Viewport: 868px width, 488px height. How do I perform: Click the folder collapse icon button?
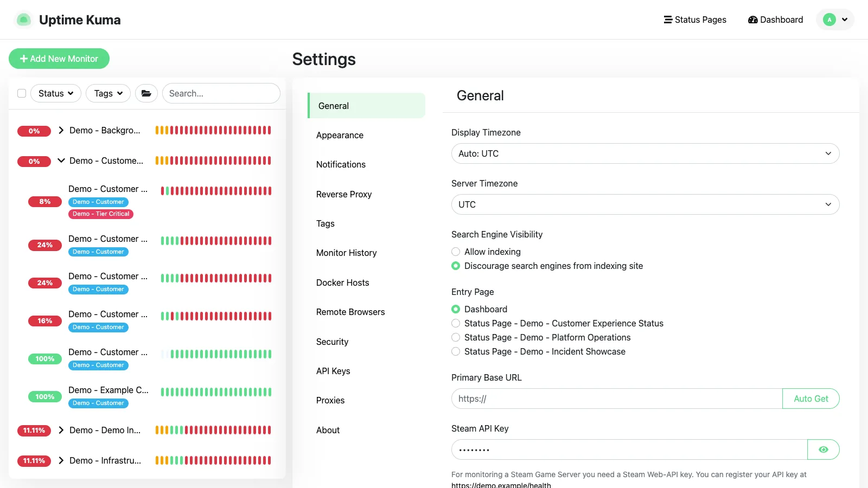click(x=146, y=93)
